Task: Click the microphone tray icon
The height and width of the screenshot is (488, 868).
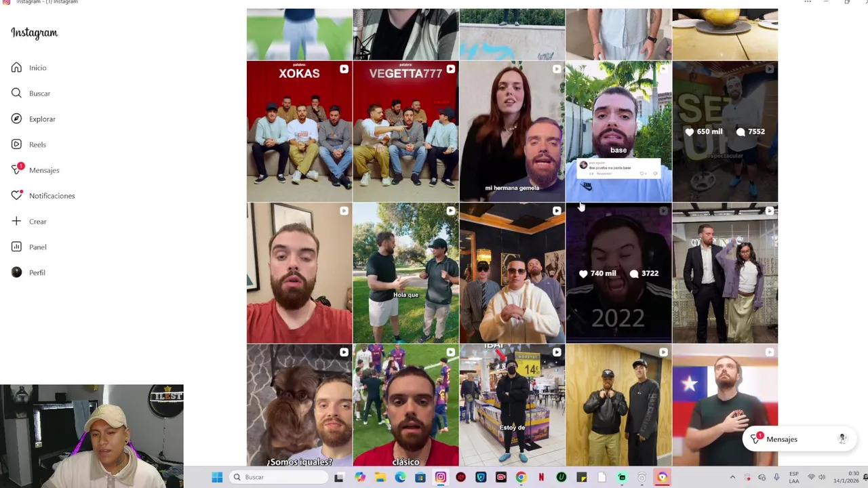Action: tap(776, 477)
